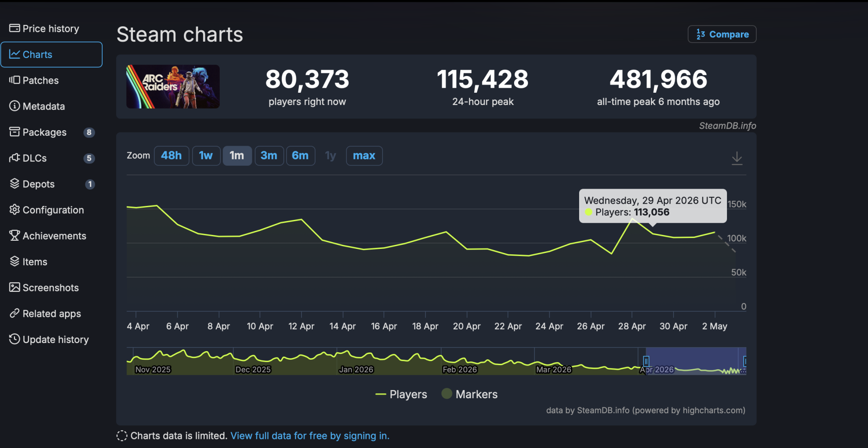Click the 113,056 tooltip value
Viewport: 868px width, 448px height.
651,212
